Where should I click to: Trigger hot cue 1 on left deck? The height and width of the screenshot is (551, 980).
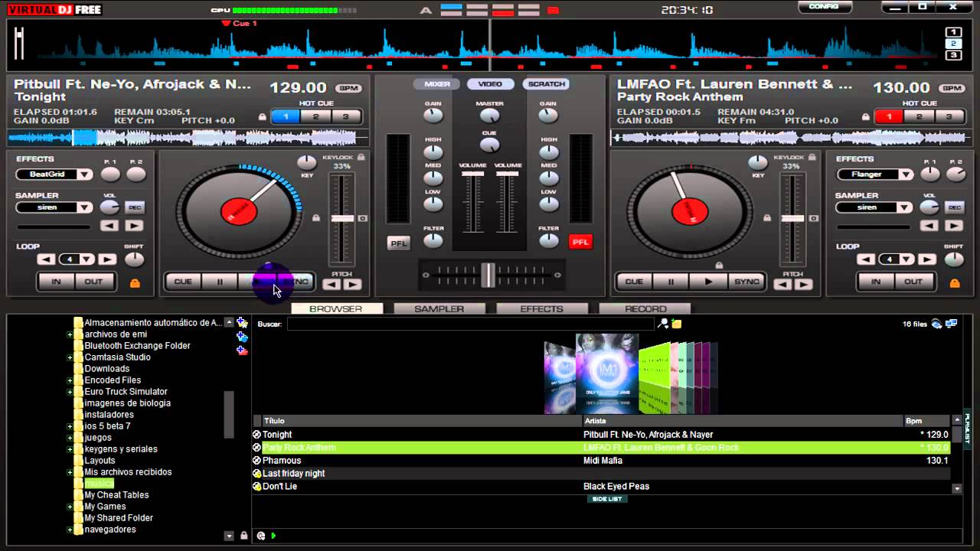[286, 117]
